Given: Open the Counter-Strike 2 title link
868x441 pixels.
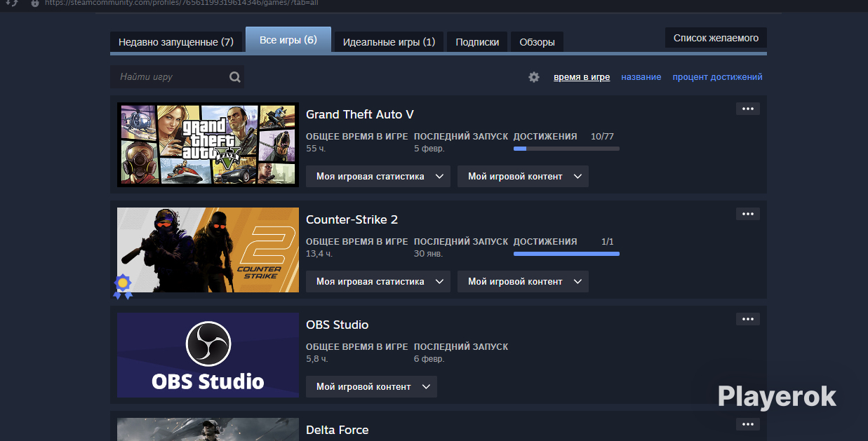Looking at the screenshot, I should tap(352, 219).
